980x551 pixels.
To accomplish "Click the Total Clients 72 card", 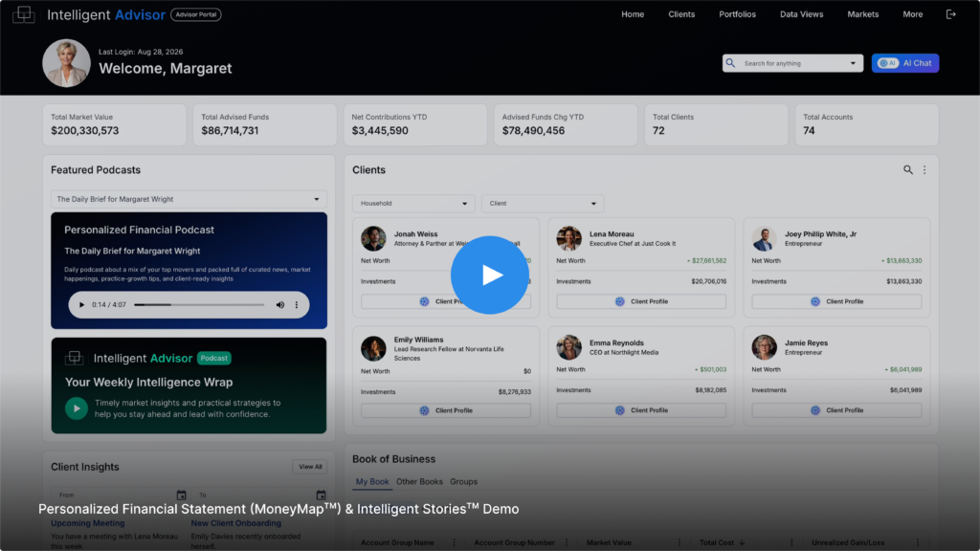I will [x=716, y=125].
